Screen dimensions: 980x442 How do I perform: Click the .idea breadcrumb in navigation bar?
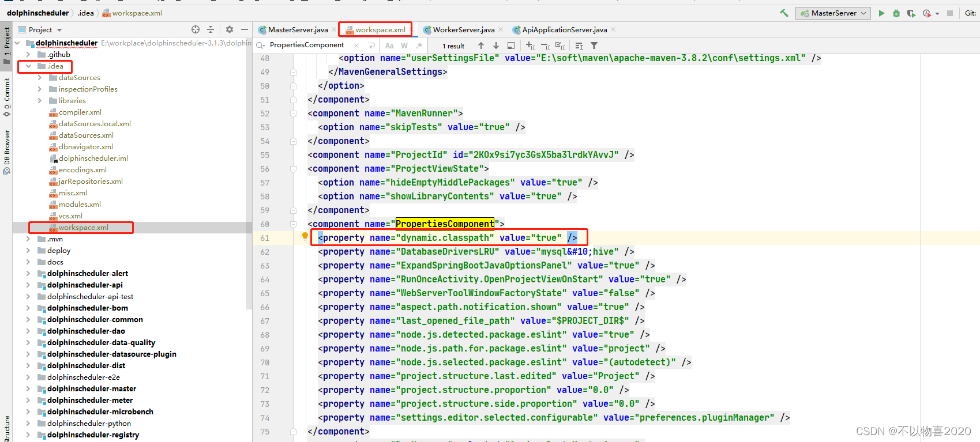(x=86, y=13)
